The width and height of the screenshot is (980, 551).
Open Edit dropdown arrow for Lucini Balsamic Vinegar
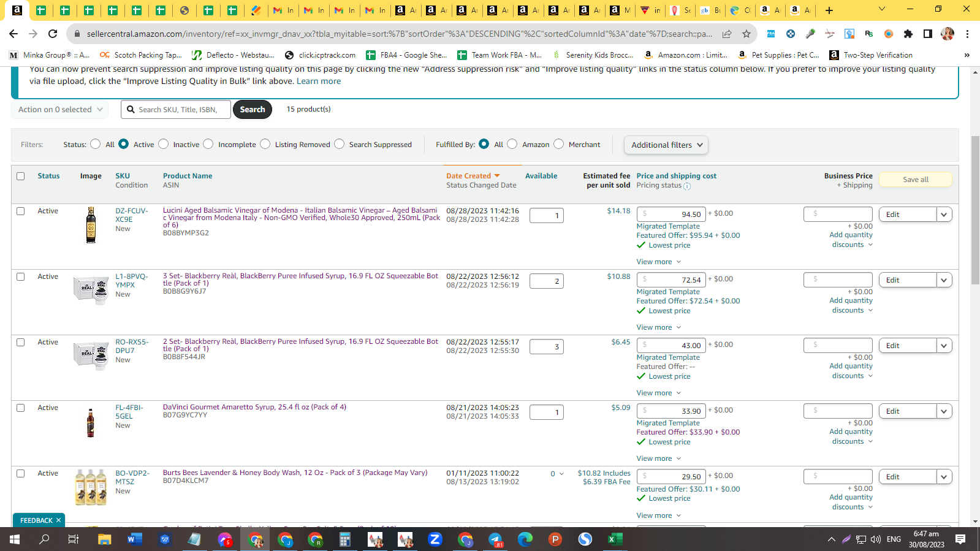pos(944,215)
